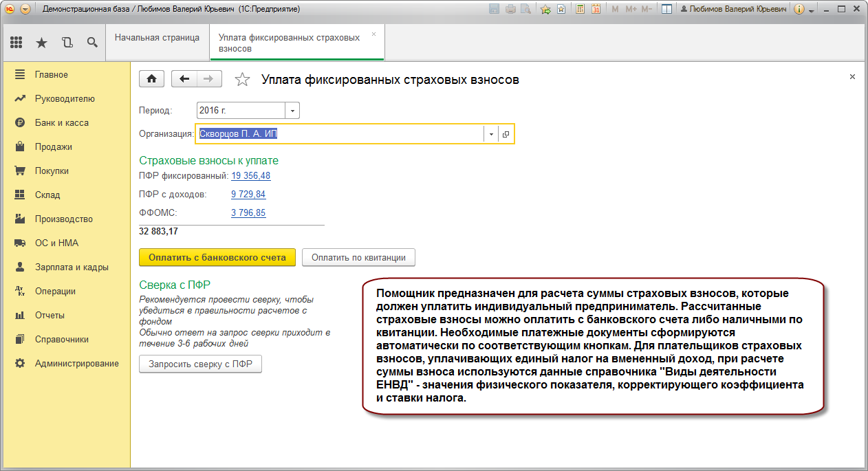Click Оплатить с банковского счета button
Image resolution: width=868 pixels, height=471 pixels.
(x=217, y=258)
